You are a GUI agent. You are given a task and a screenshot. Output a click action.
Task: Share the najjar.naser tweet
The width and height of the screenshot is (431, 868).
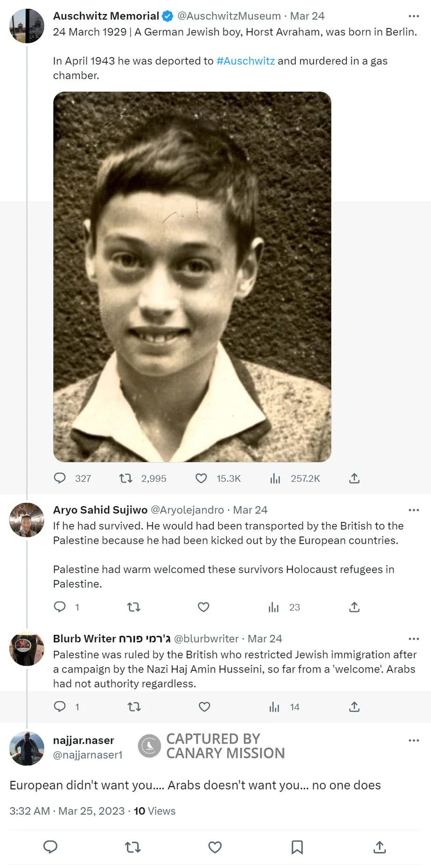point(379,847)
